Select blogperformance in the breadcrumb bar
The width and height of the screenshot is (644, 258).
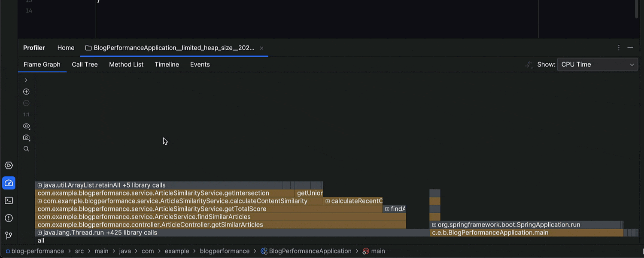pyautogui.click(x=225, y=251)
